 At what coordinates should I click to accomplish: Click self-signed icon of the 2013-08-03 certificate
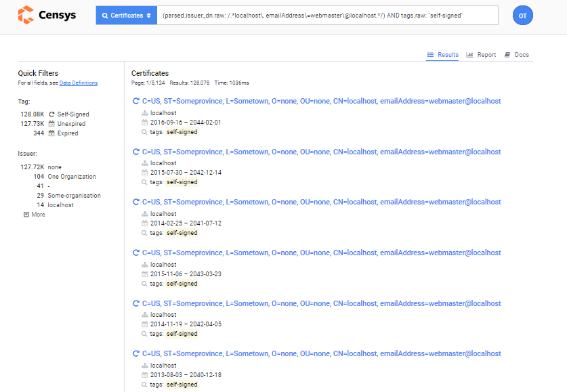[x=136, y=353]
